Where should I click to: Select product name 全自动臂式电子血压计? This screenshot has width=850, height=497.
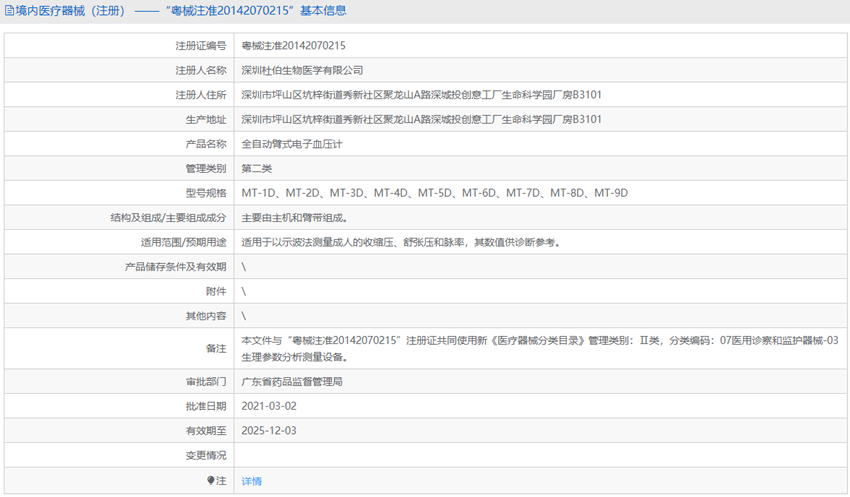point(292,144)
